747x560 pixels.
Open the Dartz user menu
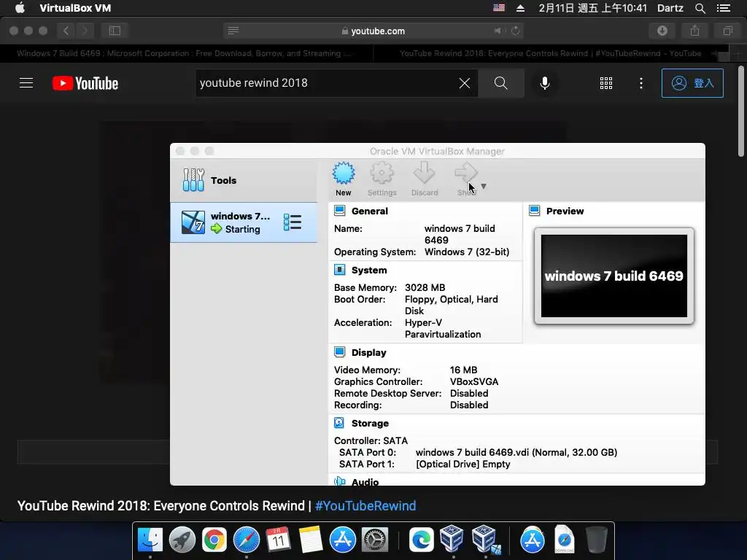click(670, 8)
